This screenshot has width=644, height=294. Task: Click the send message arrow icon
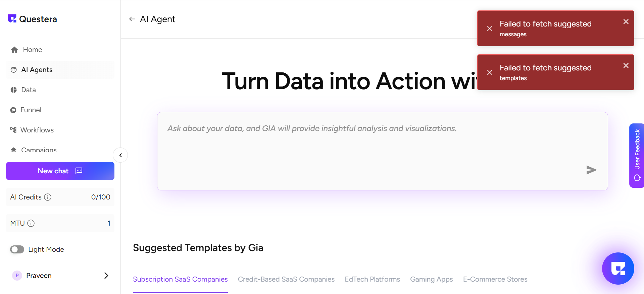(x=591, y=170)
